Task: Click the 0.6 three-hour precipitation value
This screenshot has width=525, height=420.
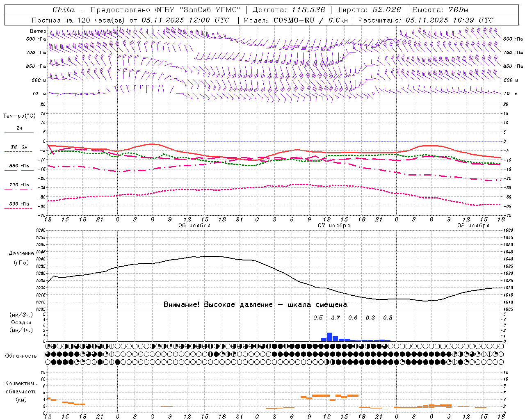Action: [x=353, y=317]
